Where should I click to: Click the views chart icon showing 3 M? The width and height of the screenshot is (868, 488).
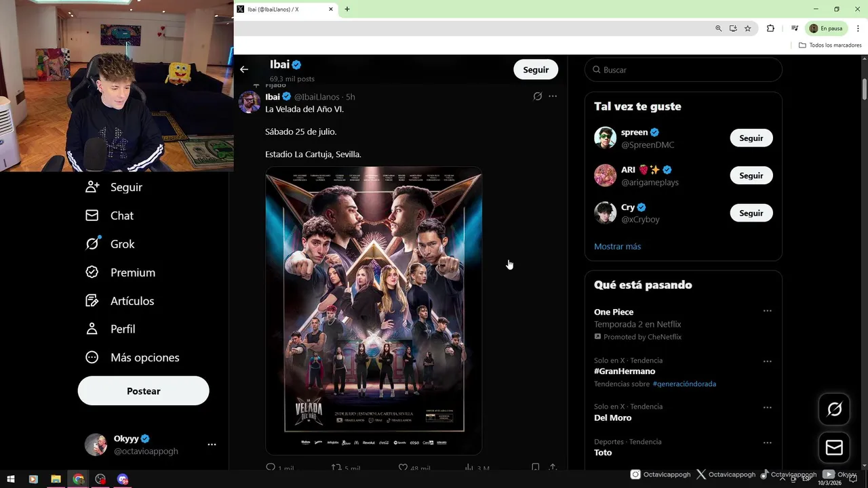click(469, 468)
